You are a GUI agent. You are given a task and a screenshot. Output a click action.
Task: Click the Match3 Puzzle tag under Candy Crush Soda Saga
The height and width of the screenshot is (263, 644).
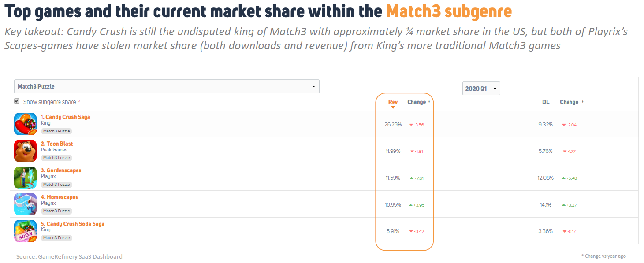56,238
